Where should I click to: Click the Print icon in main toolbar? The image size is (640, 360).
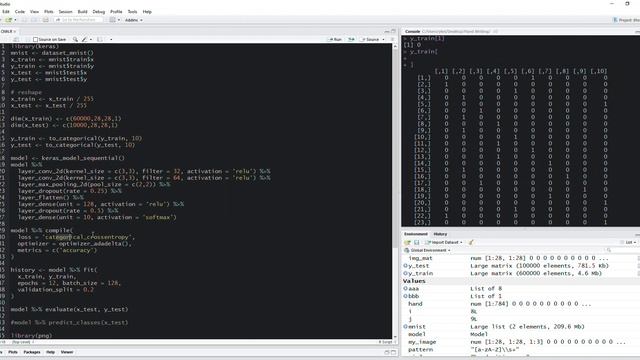point(46,20)
